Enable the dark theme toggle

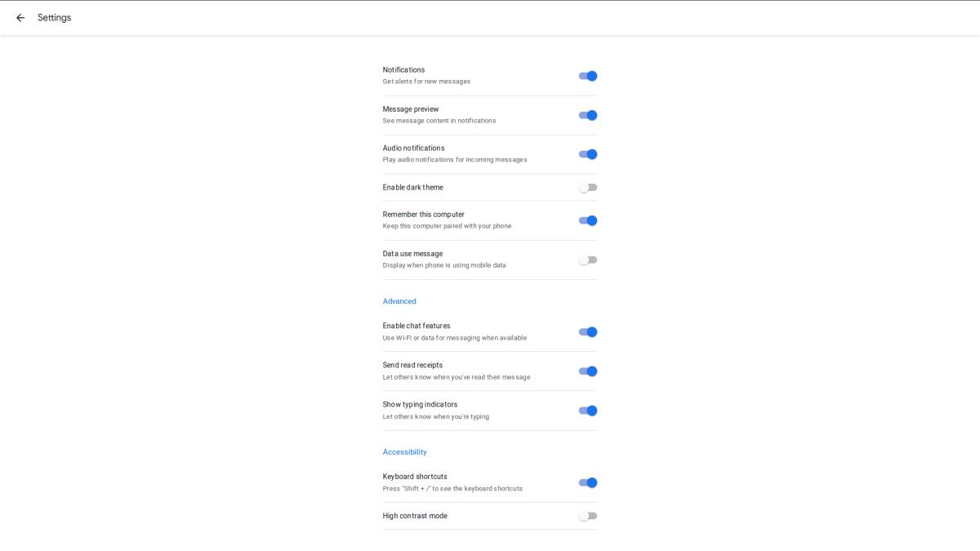(x=588, y=188)
